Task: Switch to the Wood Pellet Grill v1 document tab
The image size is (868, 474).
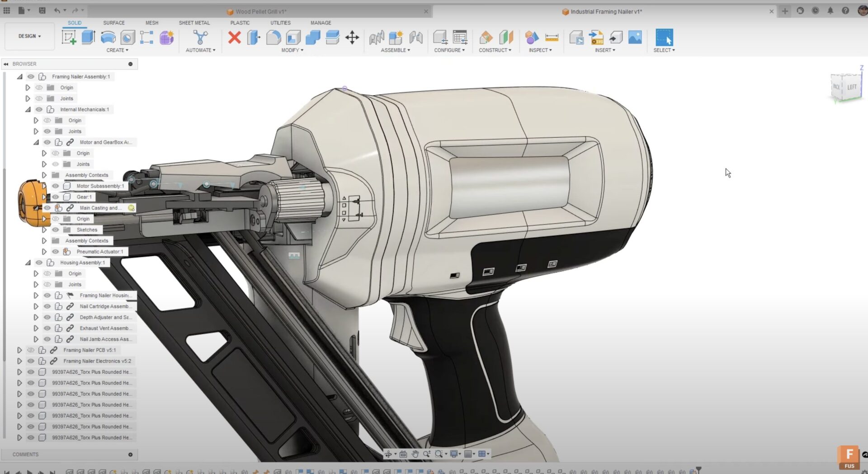Action: tap(260, 12)
